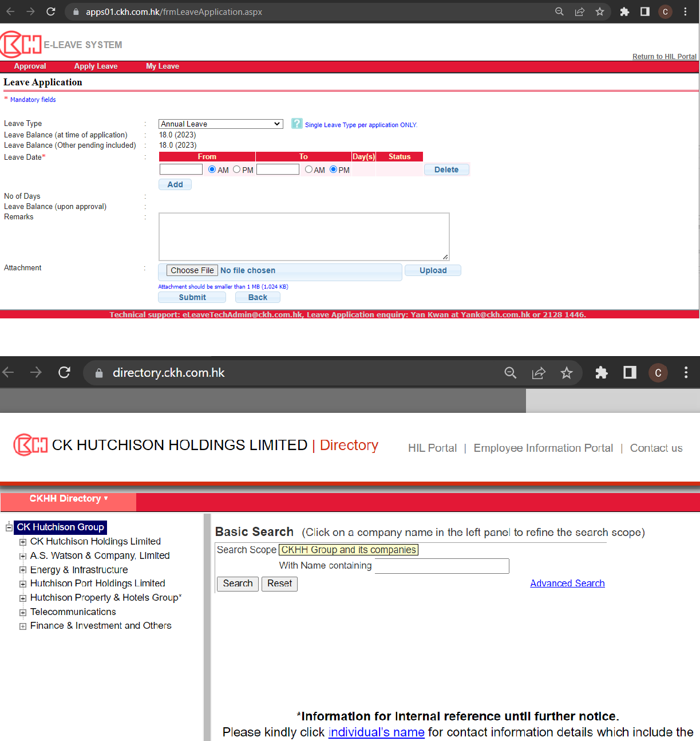Click the zoom magnifier icon in the e-leave address bar
Viewport: 700px width, 741px height.
[559, 11]
